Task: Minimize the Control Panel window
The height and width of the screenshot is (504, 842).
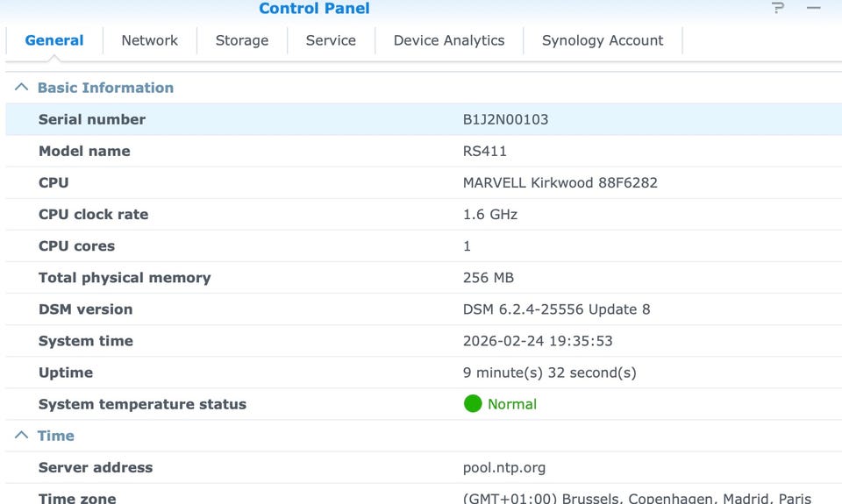Action: point(814,9)
